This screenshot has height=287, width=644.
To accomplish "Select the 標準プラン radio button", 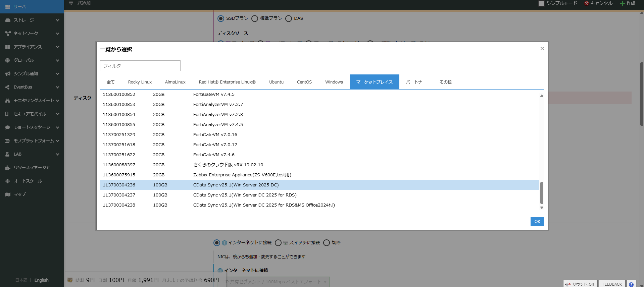I will [255, 18].
